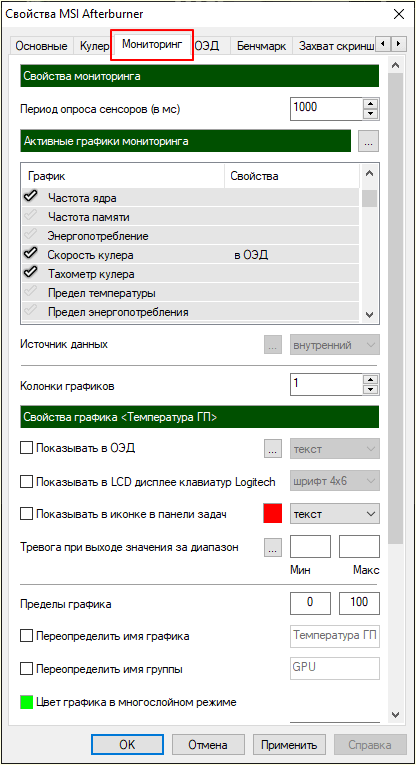Viewport: 416px width, 765px height.
Task: Select the 'в ОЭД' property cell
Action: click(252, 255)
